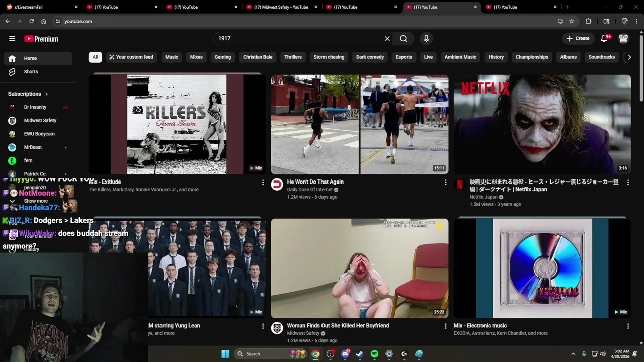Open more options for Mix - Electronic music
The image size is (644, 362).
(x=628, y=326)
